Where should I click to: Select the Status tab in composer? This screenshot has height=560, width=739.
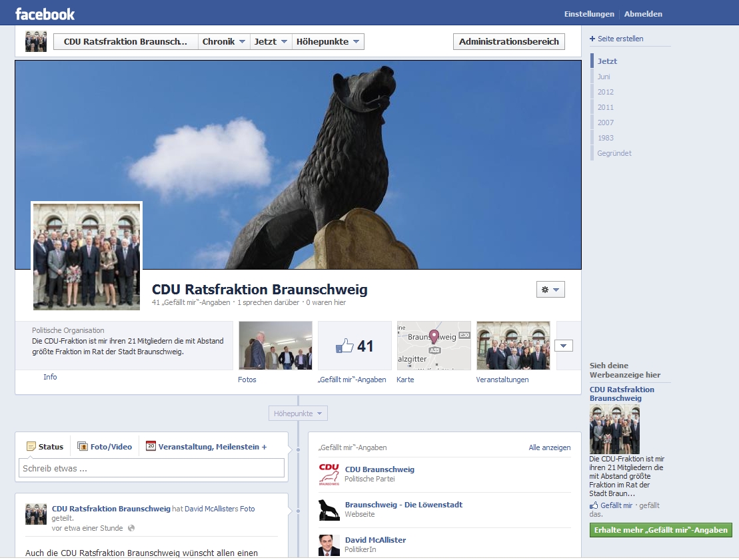point(45,447)
